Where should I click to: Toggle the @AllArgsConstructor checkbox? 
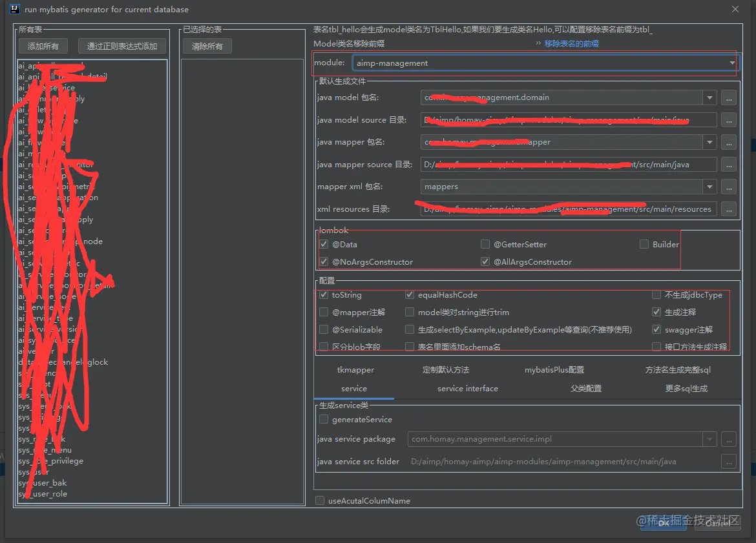point(485,261)
